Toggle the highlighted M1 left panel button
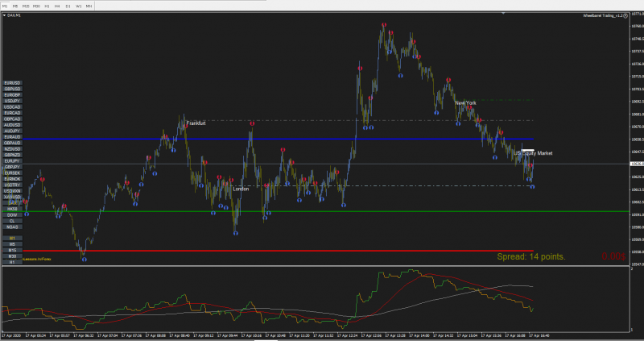 [12, 239]
